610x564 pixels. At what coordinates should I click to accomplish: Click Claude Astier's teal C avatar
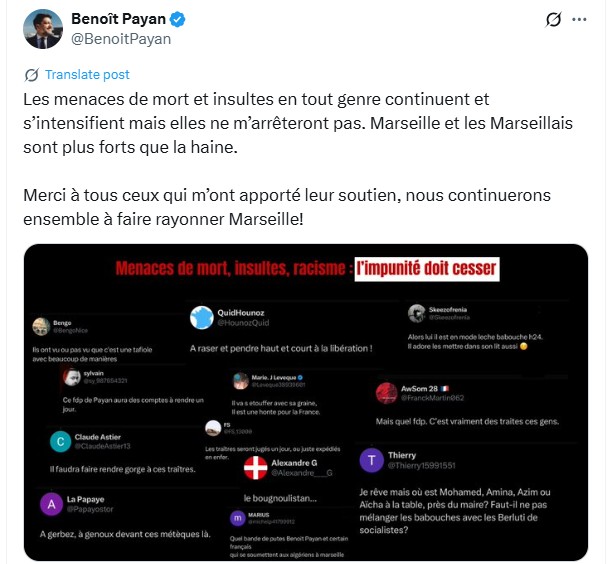point(60,441)
